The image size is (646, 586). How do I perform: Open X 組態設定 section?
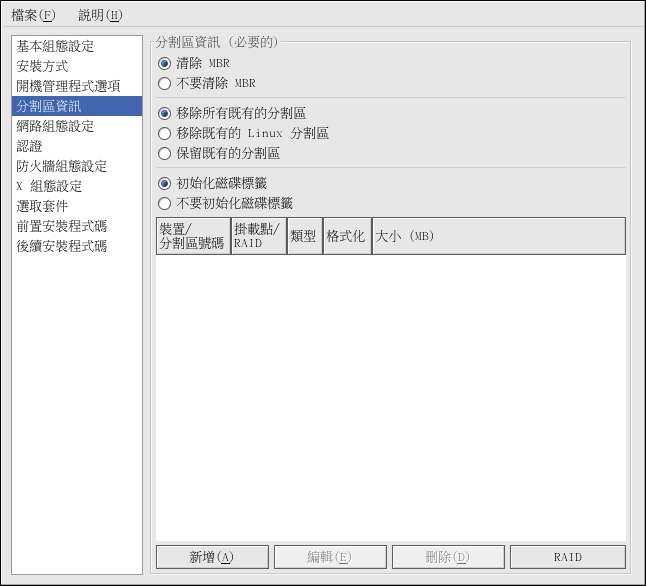coord(49,187)
